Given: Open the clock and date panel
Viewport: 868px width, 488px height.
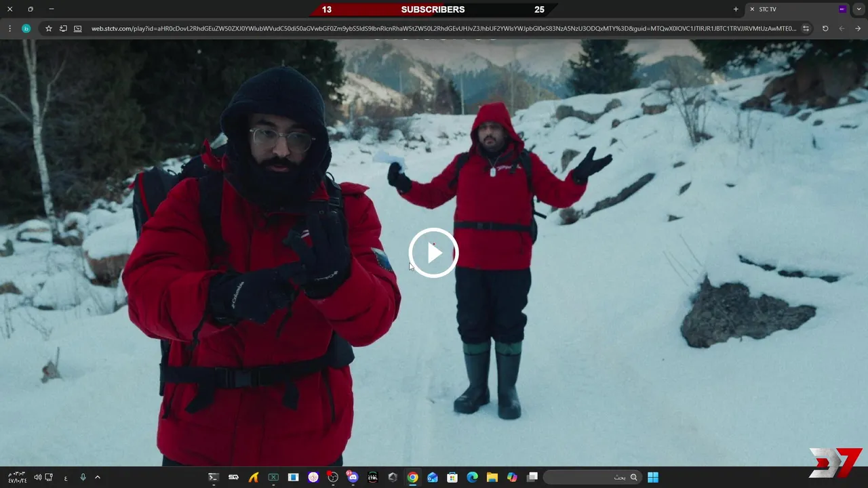Looking at the screenshot, I should point(17,477).
